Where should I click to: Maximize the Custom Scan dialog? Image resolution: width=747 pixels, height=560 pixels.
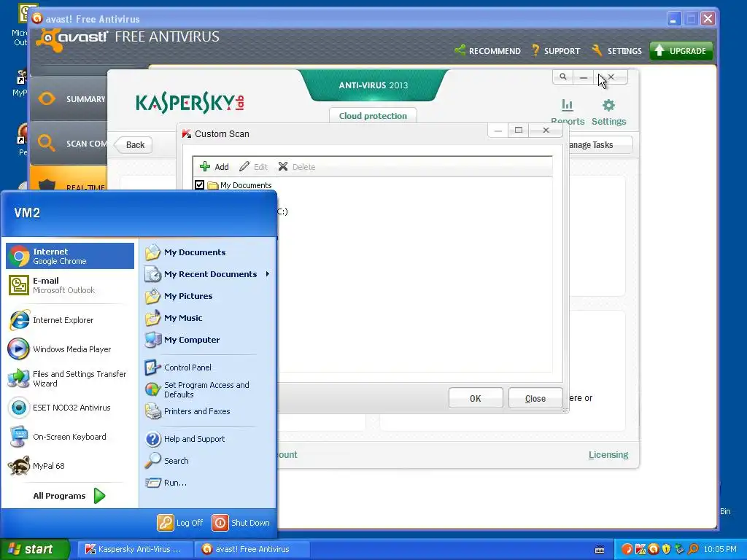click(x=519, y=130)
